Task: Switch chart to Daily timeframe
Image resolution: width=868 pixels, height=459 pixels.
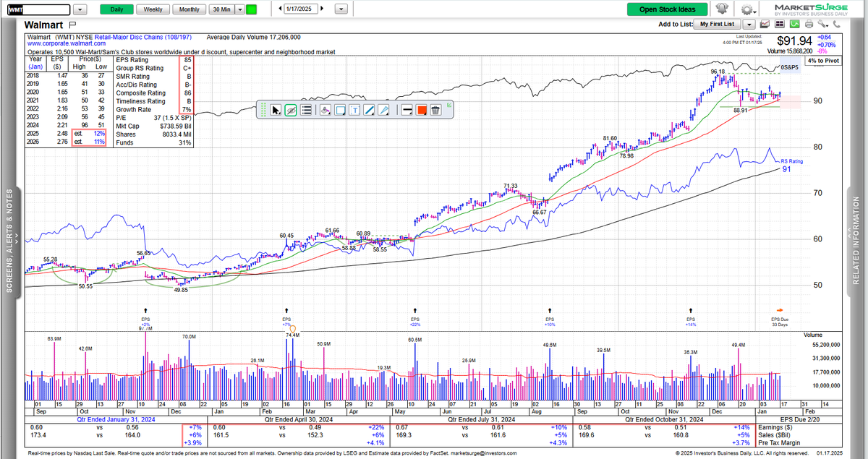Action: coord(116,9)
